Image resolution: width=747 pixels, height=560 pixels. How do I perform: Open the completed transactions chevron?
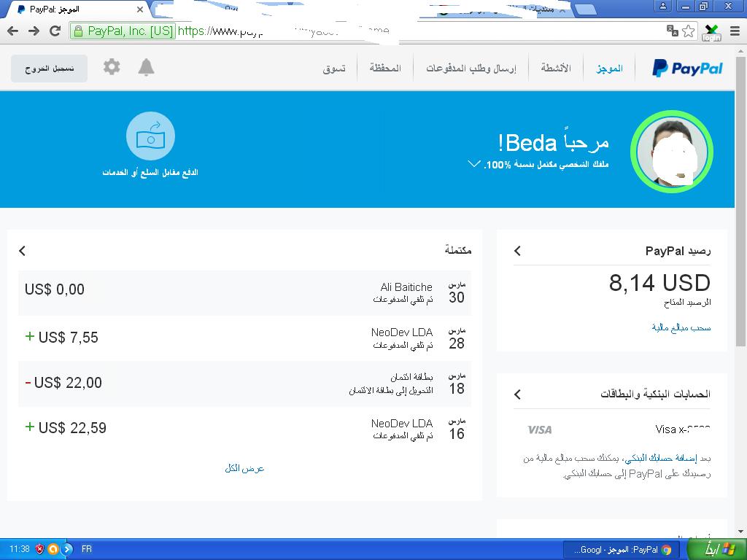pos(23,251)
